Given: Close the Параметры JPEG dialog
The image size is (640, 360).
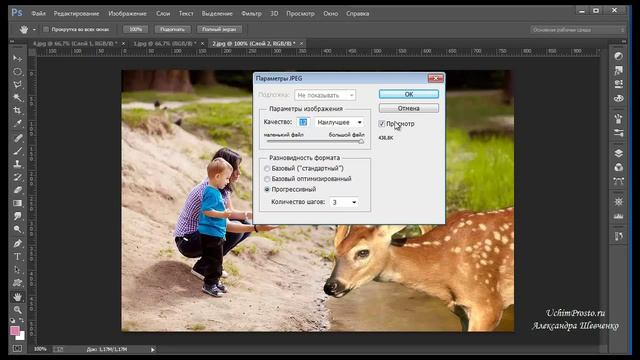Looking at the screenshot, I should 436,78.
